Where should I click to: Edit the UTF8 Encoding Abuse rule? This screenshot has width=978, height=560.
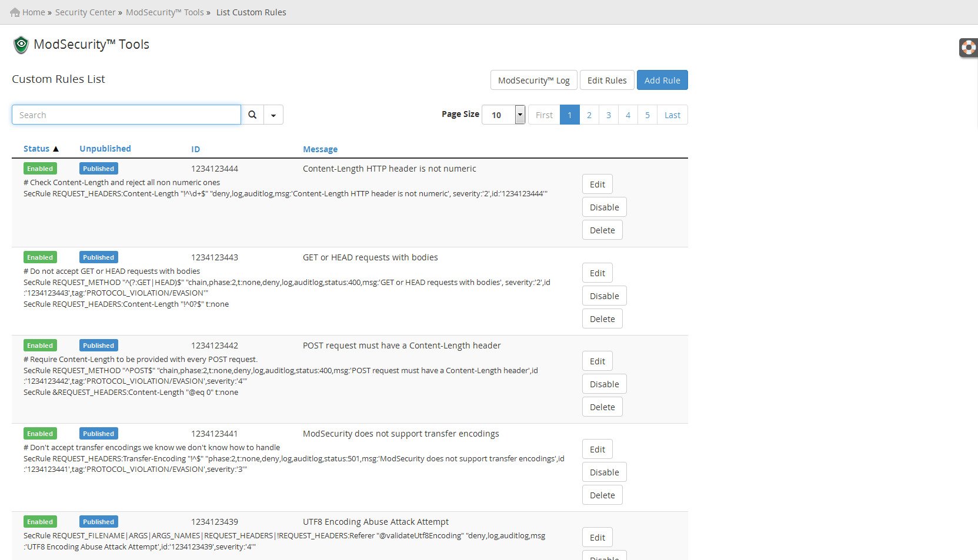(x=598, y=537)
